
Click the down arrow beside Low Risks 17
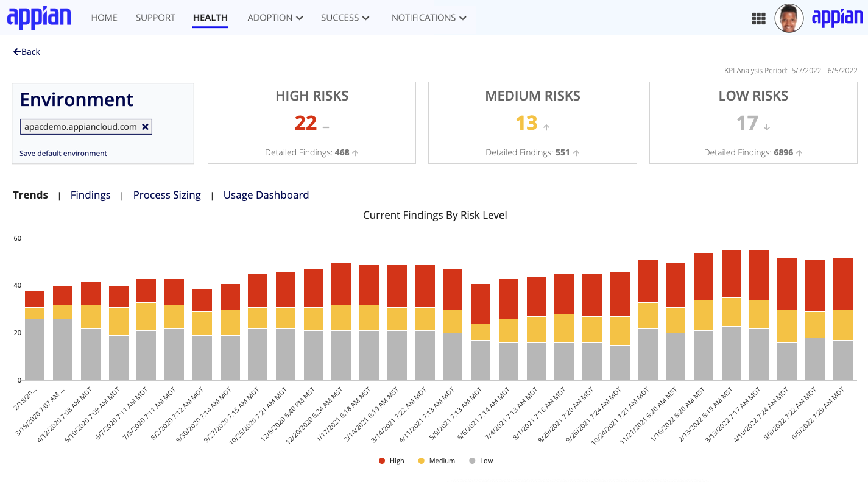click(x=767, y=127)
